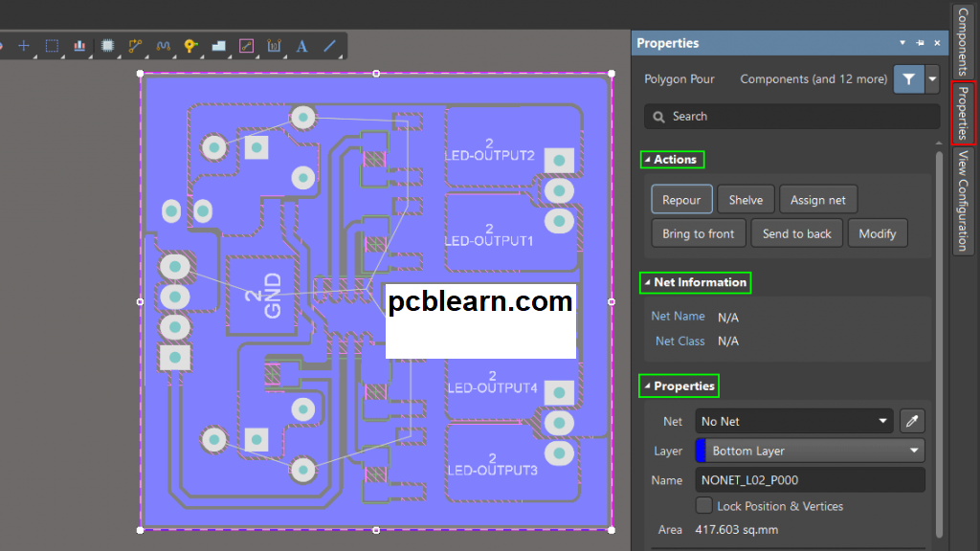Activate the interactive routing tool
Screen dimensions: 980x551
click(135, 45)
